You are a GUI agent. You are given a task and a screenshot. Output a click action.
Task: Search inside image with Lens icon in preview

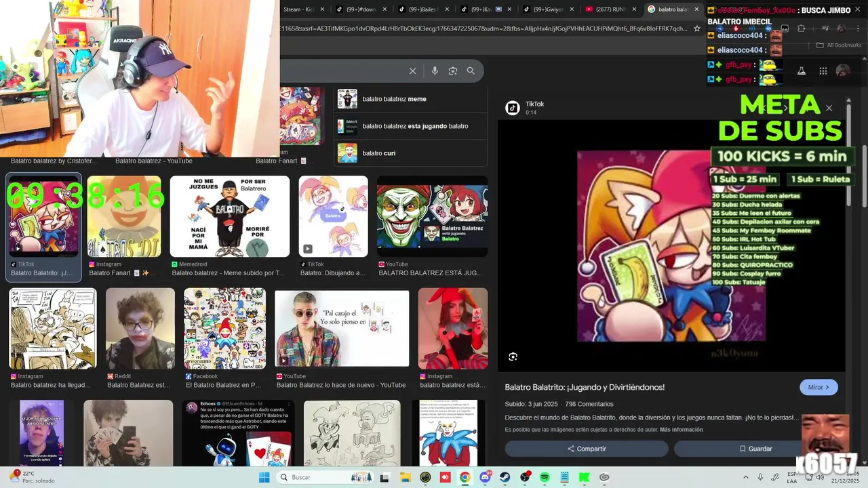coord(513,357)
